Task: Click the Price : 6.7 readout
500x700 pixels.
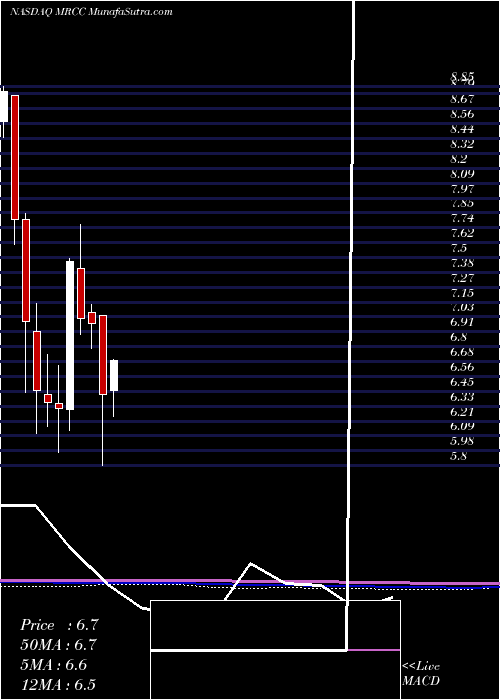Action: [58, 625]
